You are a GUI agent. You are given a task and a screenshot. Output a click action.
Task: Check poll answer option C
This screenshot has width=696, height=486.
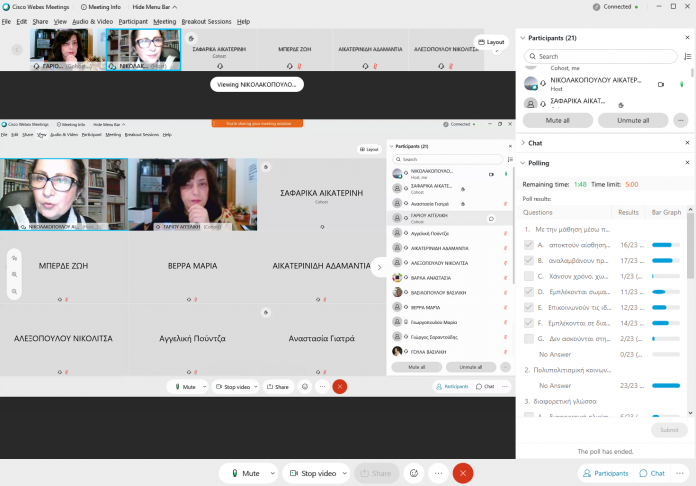pyautogui.click(x=528, y=275)
